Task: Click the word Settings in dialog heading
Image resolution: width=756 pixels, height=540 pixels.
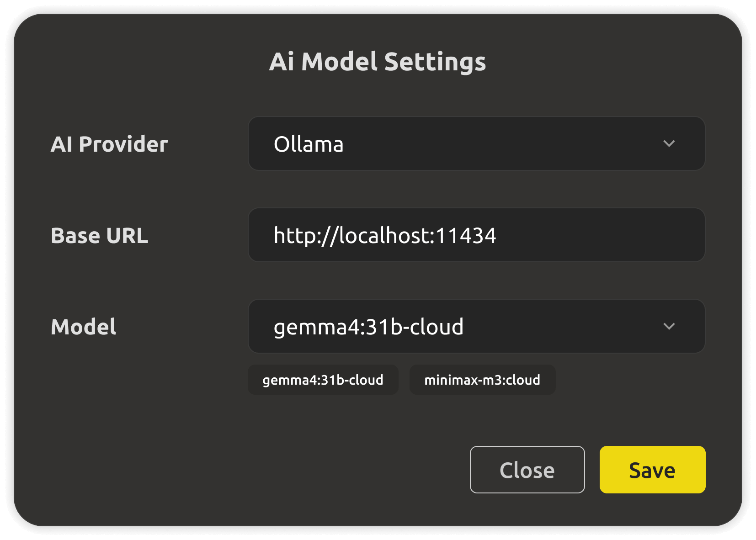Action: [435, 62]
